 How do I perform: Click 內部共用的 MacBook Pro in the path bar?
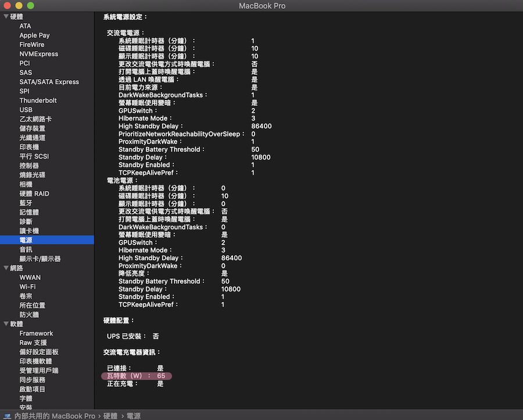(55, 416)
